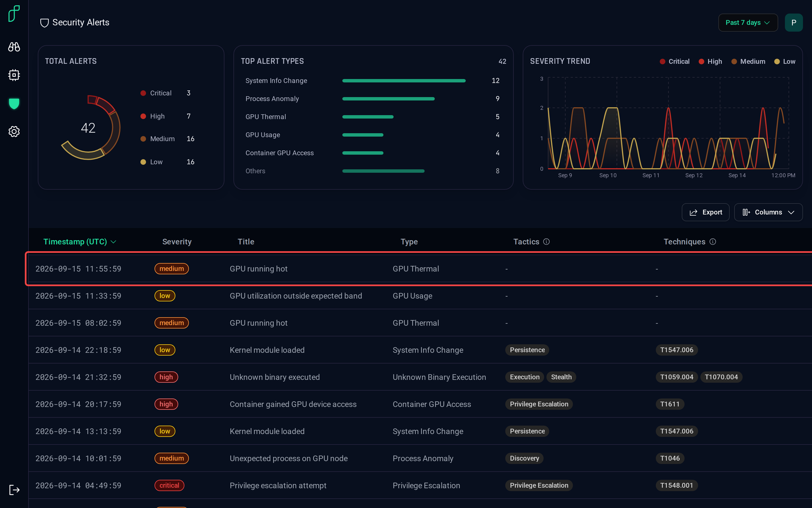Click the Process Anomaly progress bar
This screenshot has height=508, width=812.
tap(388, 99)
